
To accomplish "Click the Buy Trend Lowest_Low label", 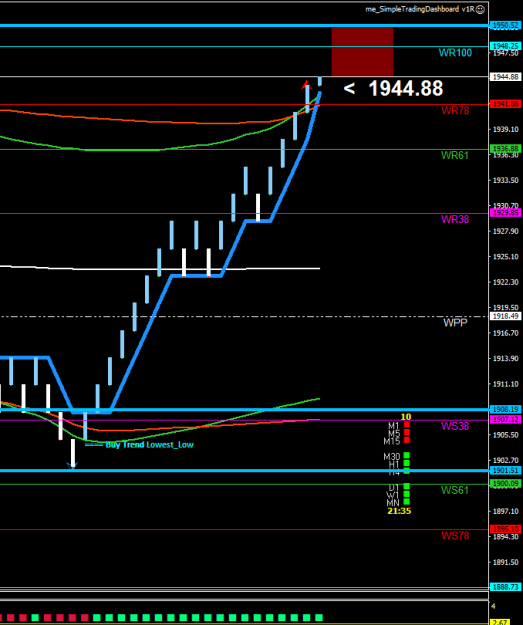I will [x=149, y=445].
